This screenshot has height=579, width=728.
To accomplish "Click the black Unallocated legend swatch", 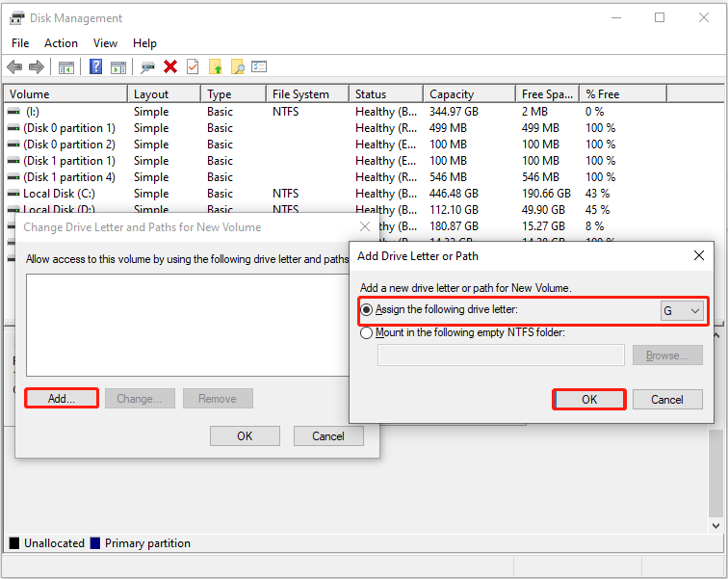I will 14,542.
